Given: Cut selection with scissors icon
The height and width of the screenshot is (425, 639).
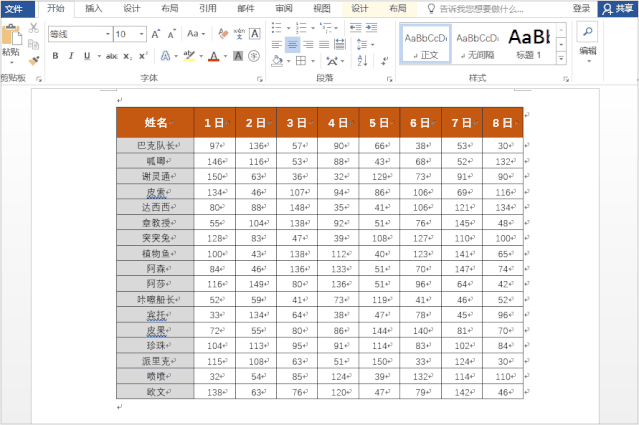Looking at the screenshot, I should click(x=33, y=28).
